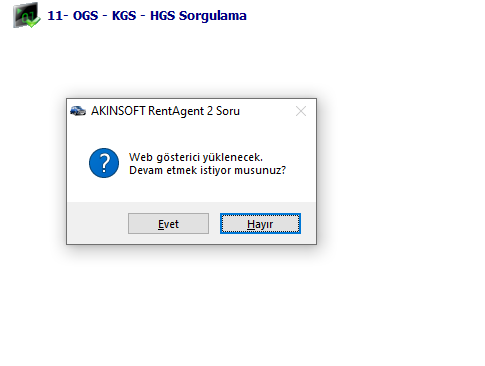The height and width of the screenshot is (366, 485).
Task: Close the AKINSOFT RentAgent 2 Soru dialog
Action: point(301,111)
